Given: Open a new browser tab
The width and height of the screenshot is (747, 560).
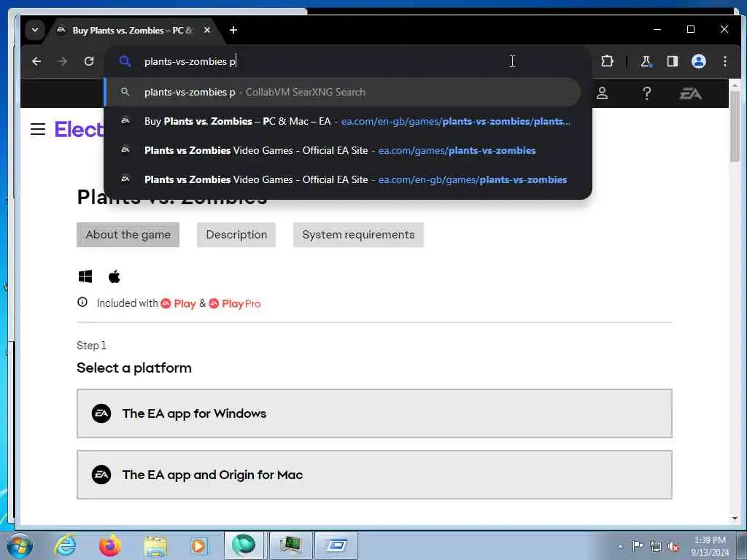Looking at the screenshot, I should point(233,30).
